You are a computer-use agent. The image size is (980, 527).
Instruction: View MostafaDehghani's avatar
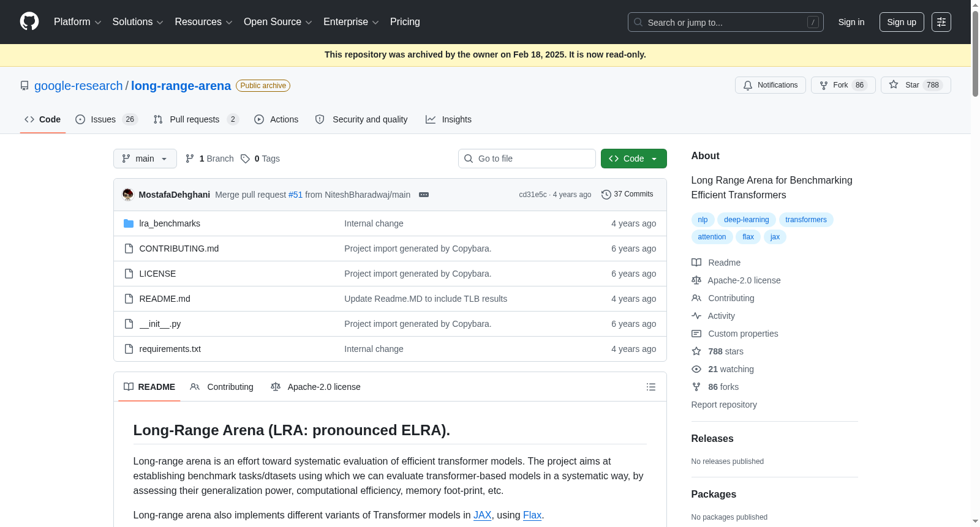(x=128, y=195)
